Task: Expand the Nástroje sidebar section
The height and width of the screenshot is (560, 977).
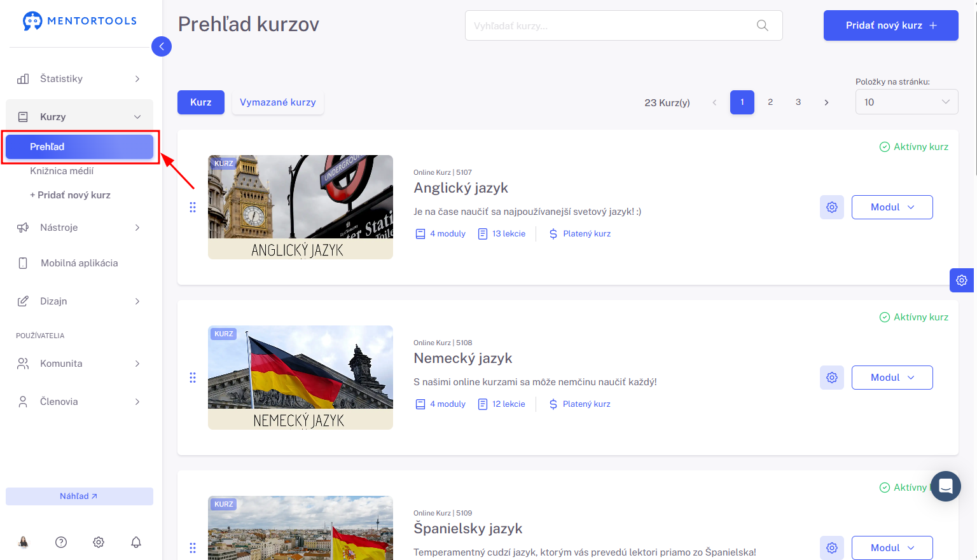Action: coord(80,228)
